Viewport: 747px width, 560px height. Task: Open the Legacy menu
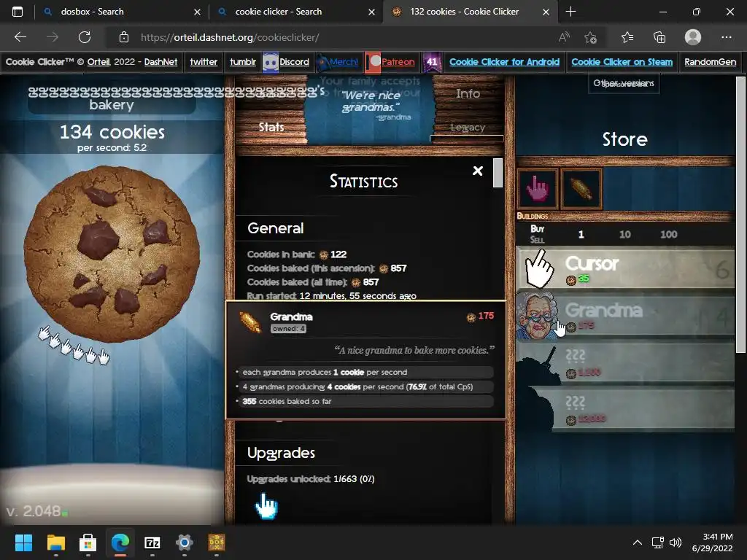coord(468,127)
